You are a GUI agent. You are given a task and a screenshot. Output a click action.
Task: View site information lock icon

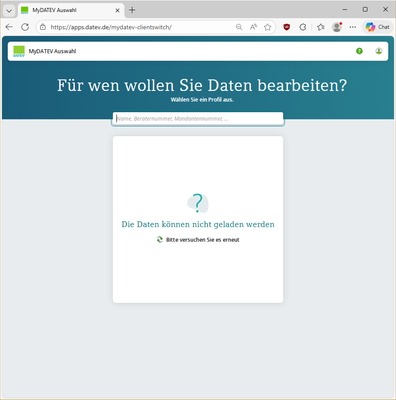[43, 27]
